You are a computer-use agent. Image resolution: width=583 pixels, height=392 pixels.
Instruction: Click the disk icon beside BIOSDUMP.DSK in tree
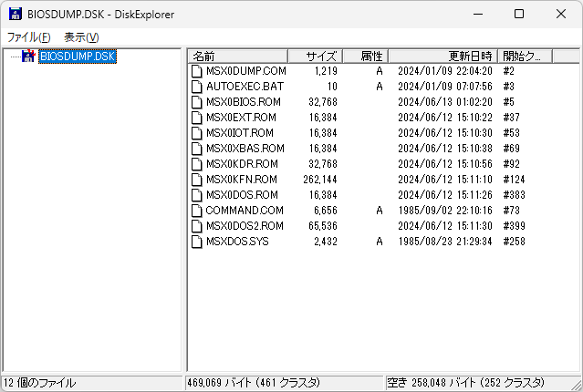pyautogui.click(x=28, y=57)
